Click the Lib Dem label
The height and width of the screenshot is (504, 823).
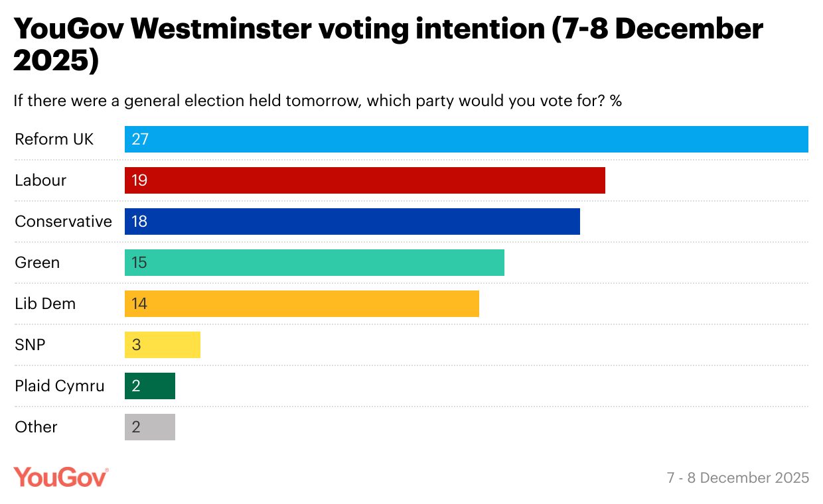click(x=45, y=304)
